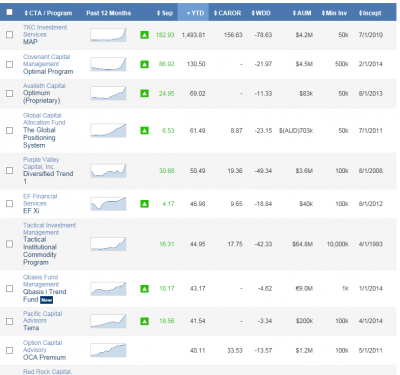Image resolution: width=400 pixels, height=375 pixels.
Task: Click the 12-month sparkline chart for EF Xi
Action: 108,204
